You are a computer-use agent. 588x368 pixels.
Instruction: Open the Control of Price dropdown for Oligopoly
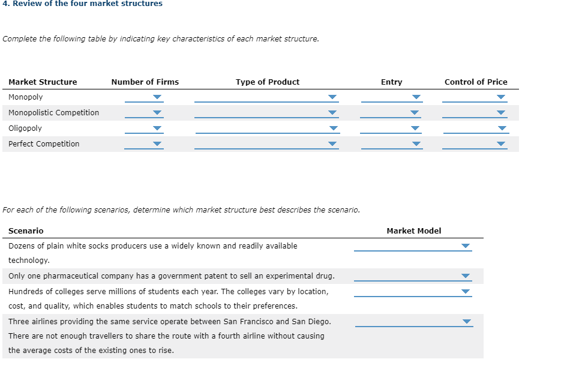coord(502,128)
